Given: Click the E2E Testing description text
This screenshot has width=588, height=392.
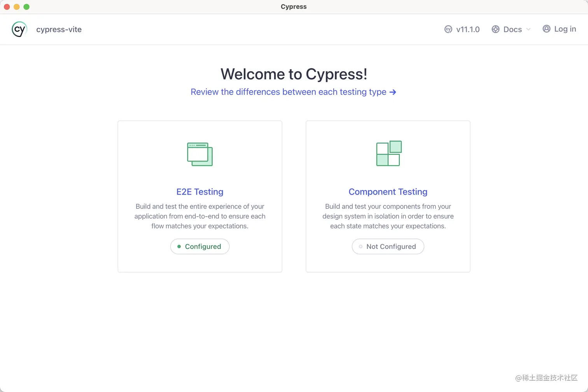Looking at the screenshot, I should [200, 216].
